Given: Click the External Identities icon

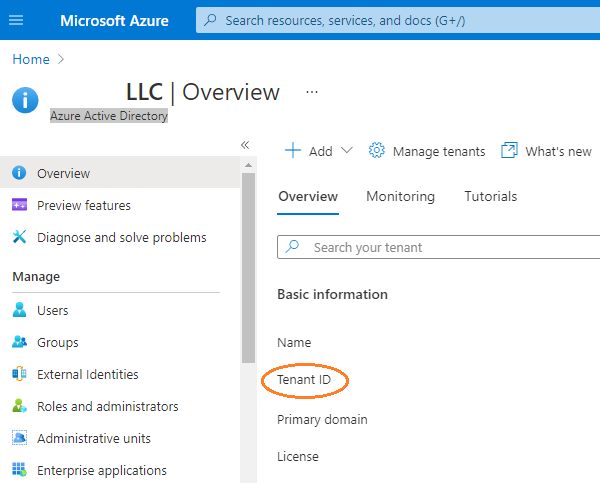Looking at the screenshot, I should coord(19,374).
